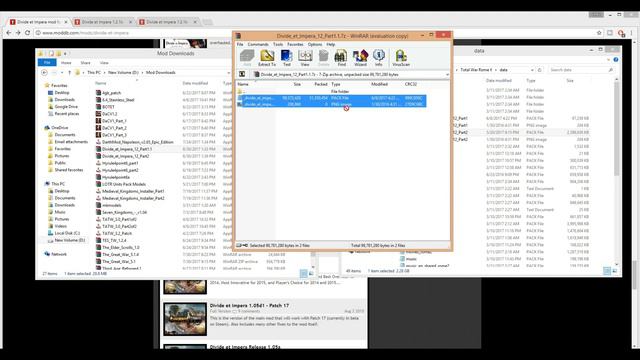Screen dimensions: 640x360
Task: Click New Volume (D:) in the breadcrumb
Action: pos(123,73)
